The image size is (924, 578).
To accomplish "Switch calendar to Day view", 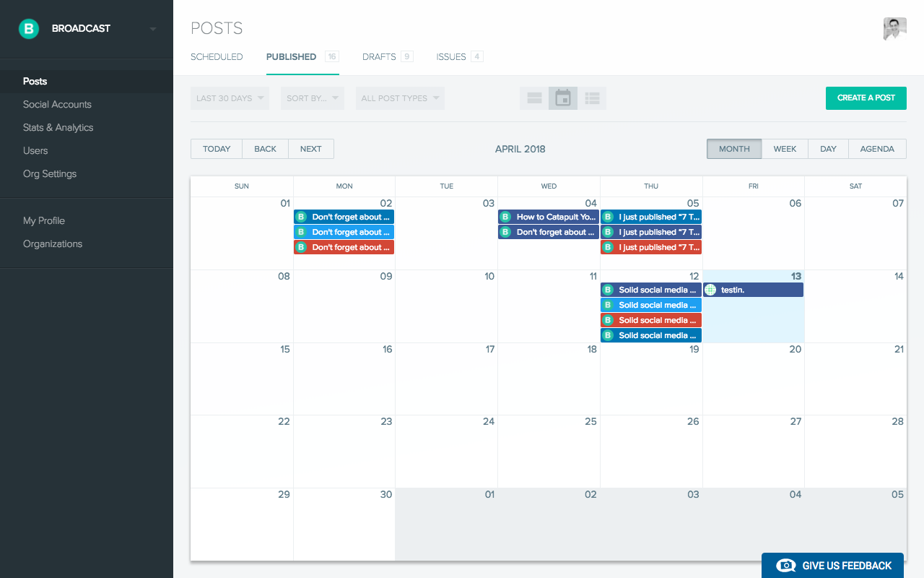I will click(828, 149).
